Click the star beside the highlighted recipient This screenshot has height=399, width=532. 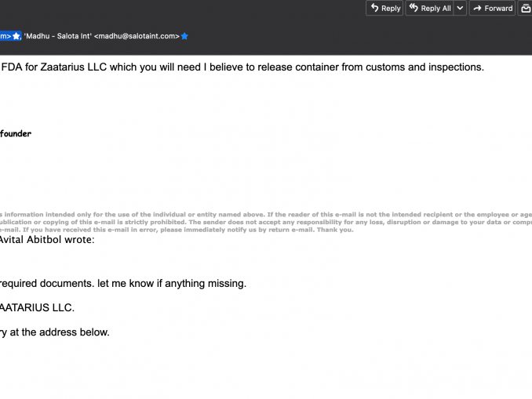[x=16, y=36]
